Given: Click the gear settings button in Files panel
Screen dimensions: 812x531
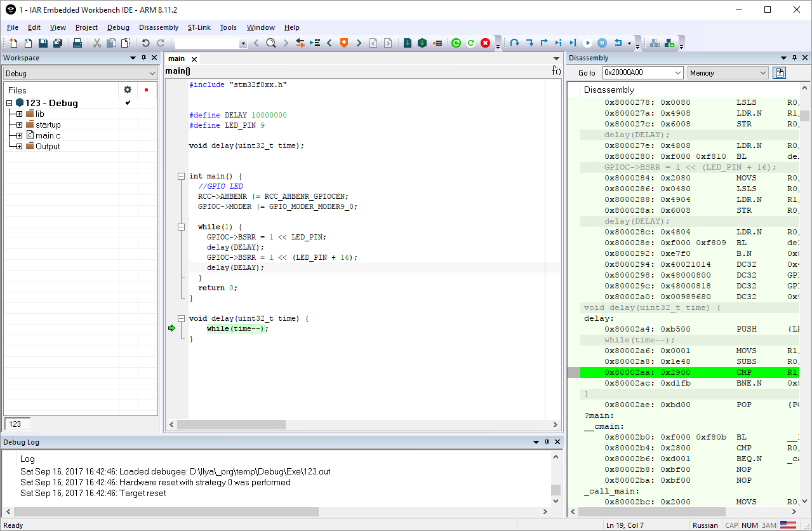Looking at the screenshot, I should (127, 90).
